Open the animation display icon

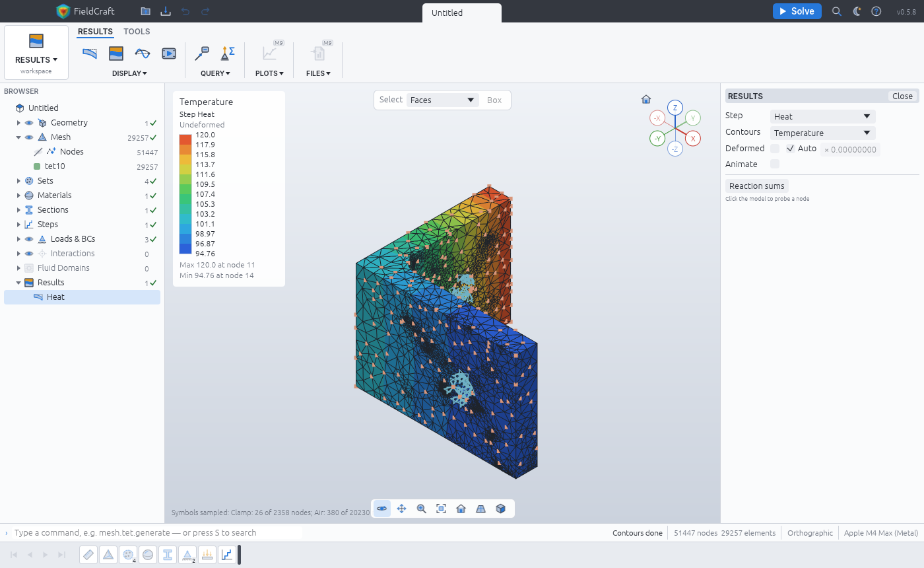point(169,53)
